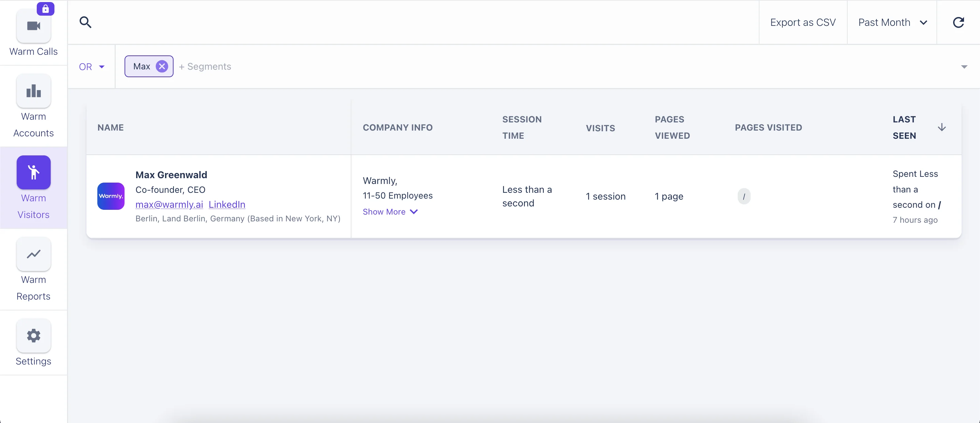
Task: Click the PAGES VIEWED column header
Action: pyautogui.click(x=672, y=127)
